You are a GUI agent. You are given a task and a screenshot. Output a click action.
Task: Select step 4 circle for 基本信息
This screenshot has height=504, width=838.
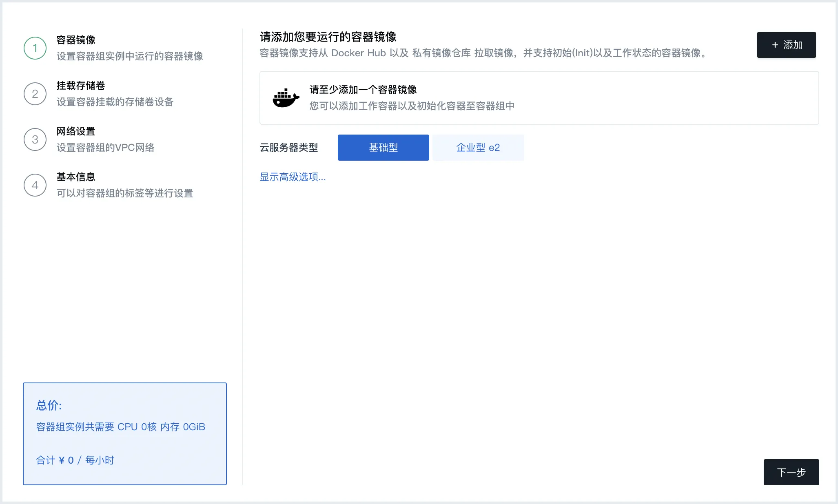(35, 185)
